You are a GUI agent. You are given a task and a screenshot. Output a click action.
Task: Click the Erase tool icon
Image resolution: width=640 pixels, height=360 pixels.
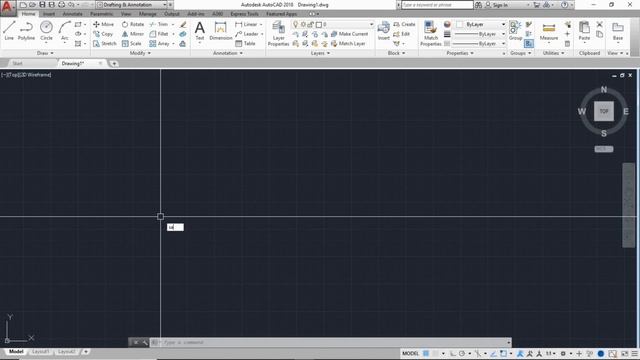pyautogui.click(x=183, y=24)
